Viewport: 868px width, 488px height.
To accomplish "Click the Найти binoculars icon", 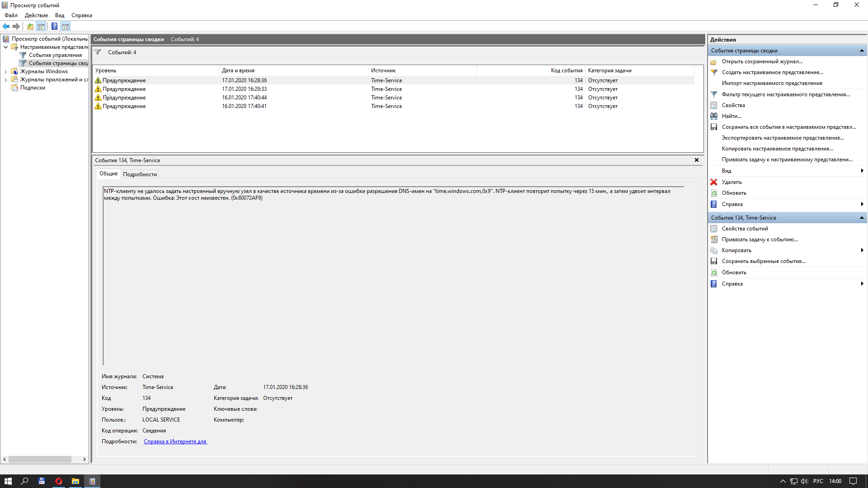I will pyautogui.click(x=714, y=116).
